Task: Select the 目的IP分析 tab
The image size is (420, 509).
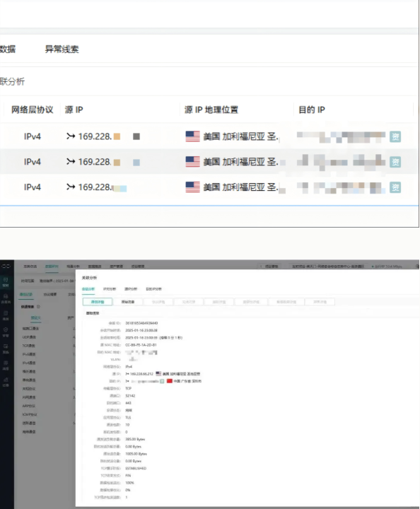Action: click(x=153, y=289)
